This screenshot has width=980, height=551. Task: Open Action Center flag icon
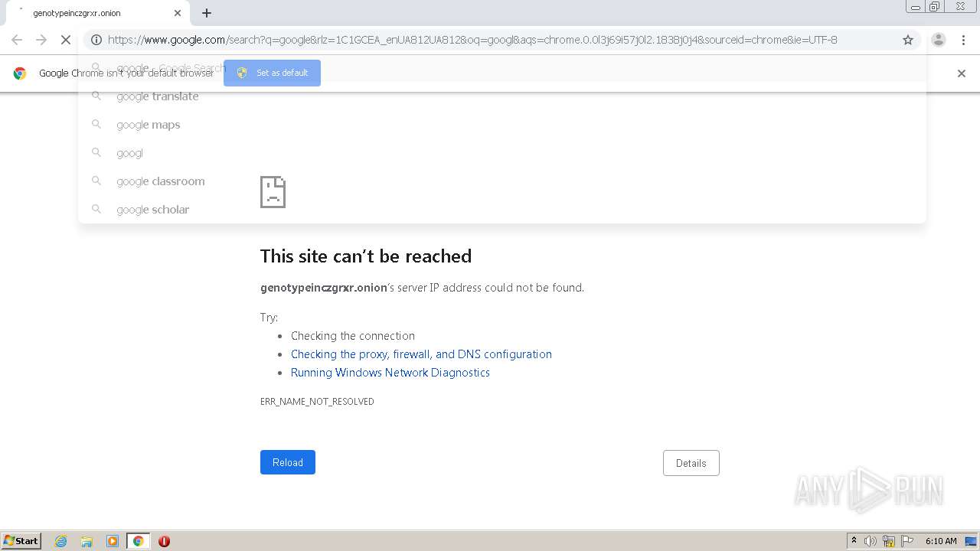click(x=907, y=541)
